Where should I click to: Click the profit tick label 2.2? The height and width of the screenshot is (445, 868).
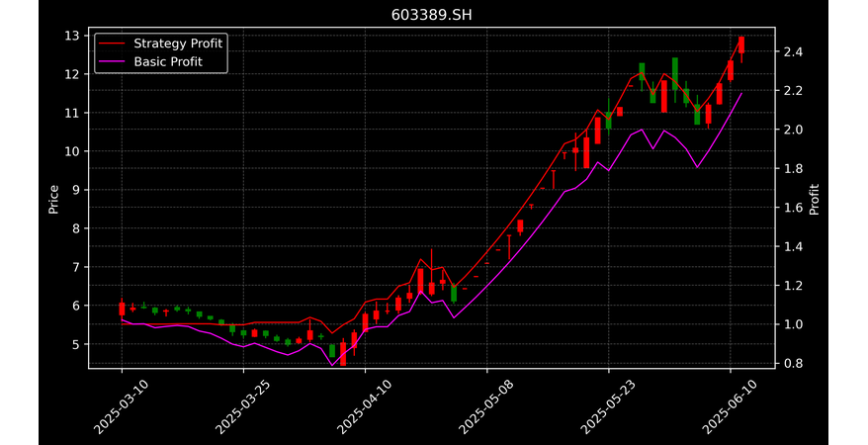coord(791,91)
